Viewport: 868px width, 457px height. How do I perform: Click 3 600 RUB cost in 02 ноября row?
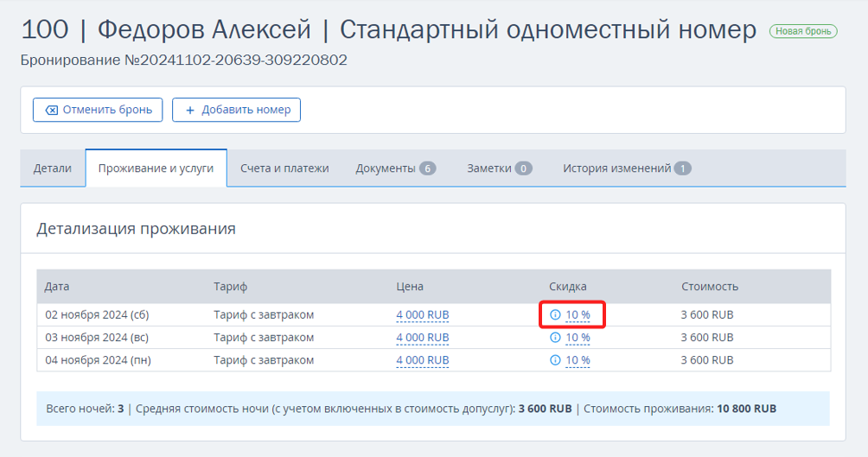pos(707,314)
